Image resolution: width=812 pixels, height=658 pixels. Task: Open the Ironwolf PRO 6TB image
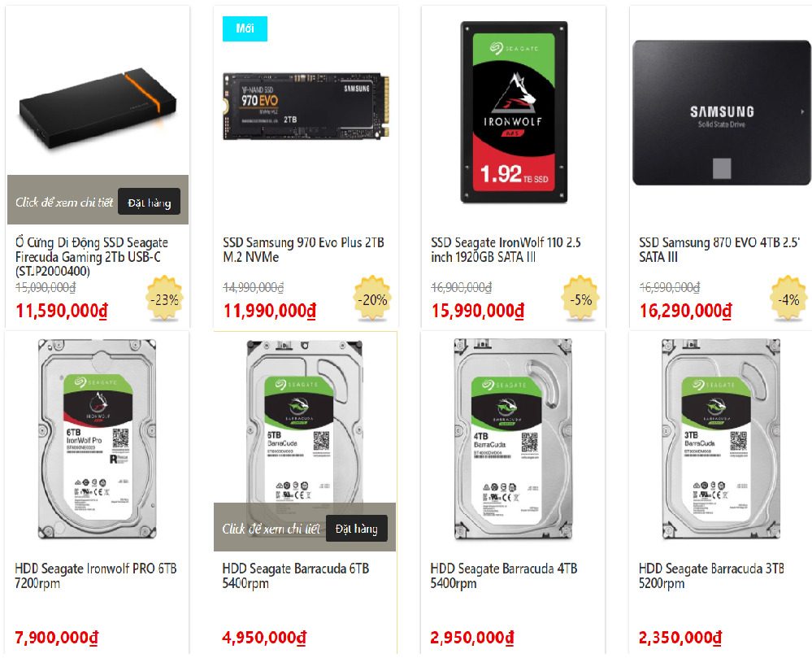click(97, 438)
